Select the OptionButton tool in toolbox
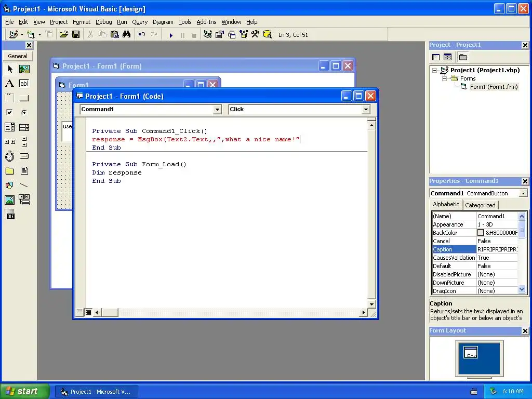The height and width of the screenshot is (399, 532). coord(24,112)
